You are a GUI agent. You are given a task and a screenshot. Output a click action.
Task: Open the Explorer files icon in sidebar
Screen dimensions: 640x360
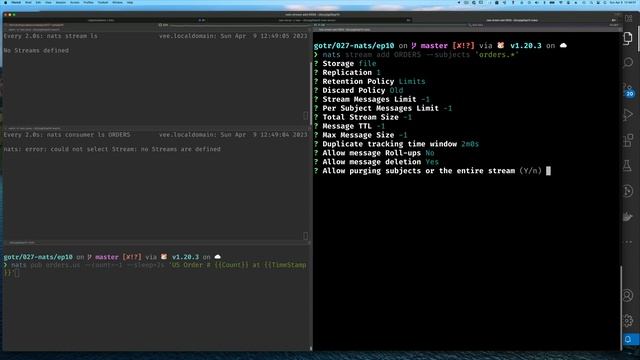point(628,38)
